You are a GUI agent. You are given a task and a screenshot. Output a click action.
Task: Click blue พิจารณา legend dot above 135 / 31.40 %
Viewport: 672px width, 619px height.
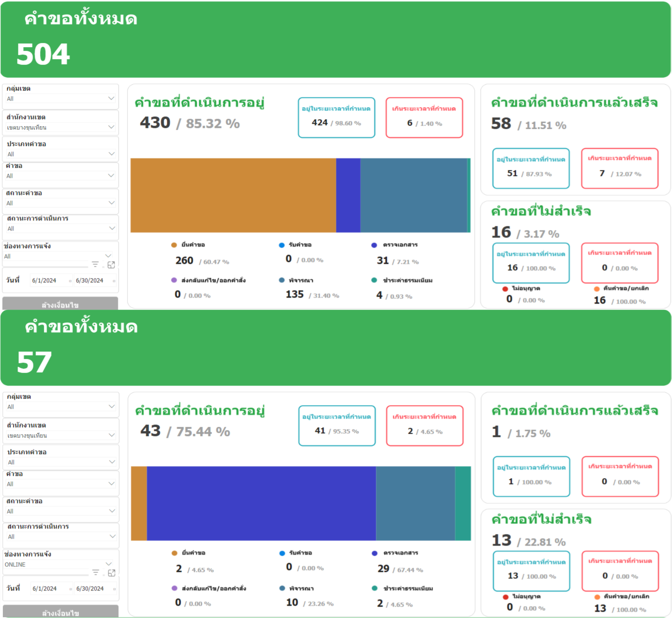click(x=282, y=280)
